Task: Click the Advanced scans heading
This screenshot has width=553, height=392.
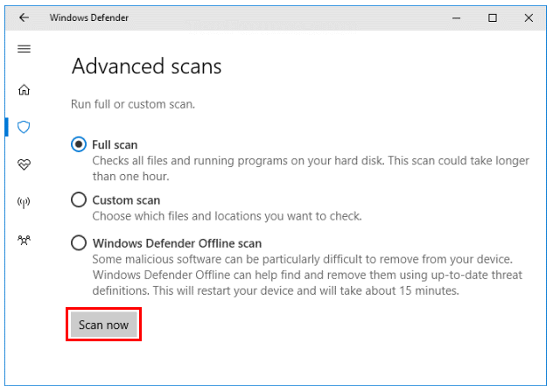Action: point(146,66)
